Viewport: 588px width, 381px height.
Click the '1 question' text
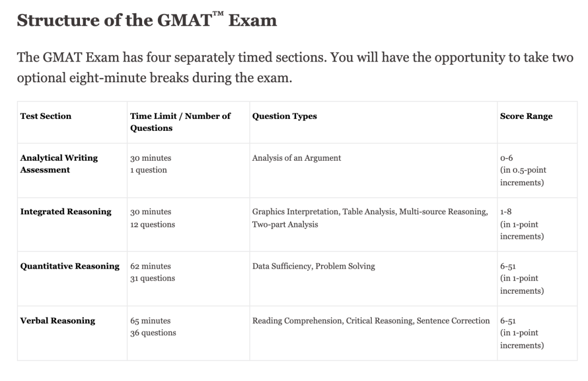point(149,170)
